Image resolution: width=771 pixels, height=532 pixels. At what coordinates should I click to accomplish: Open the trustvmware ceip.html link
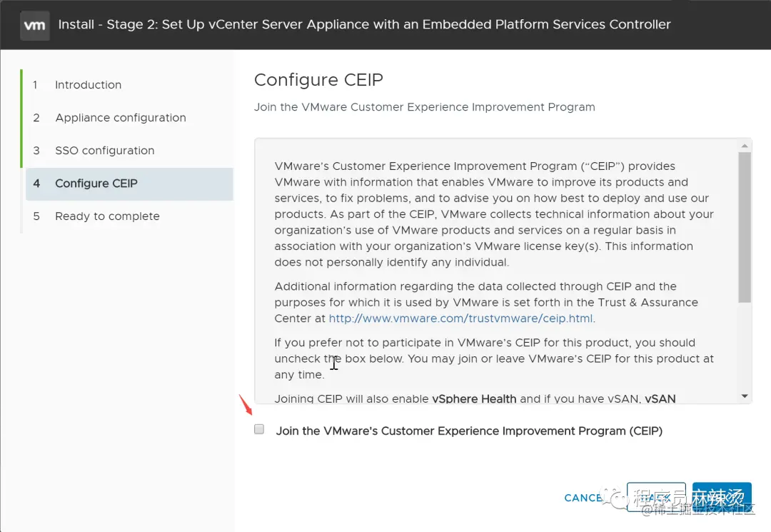(x=460, y=318)
